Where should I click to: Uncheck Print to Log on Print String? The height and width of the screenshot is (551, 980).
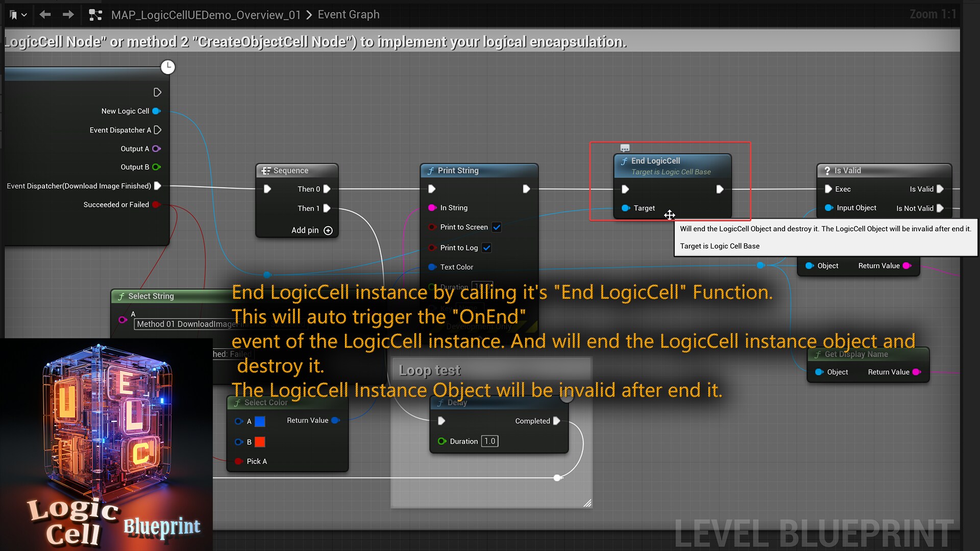pyautogui.click(x=487, y=247)
